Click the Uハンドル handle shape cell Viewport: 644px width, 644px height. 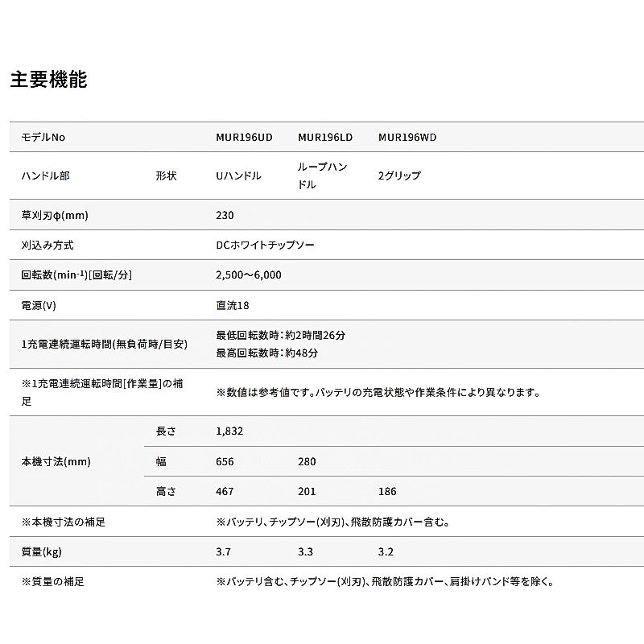[238, 175]
